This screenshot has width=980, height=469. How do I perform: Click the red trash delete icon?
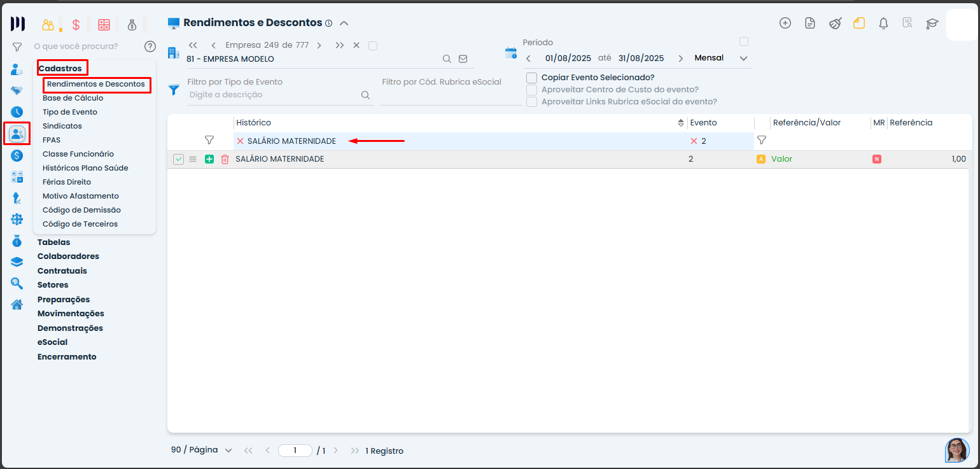click(225, 159)
